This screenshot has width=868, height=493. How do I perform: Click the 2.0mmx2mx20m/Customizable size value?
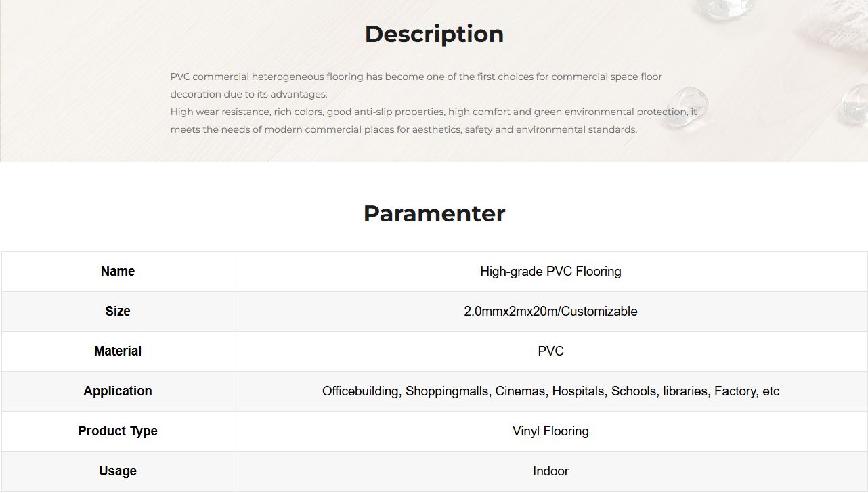click(x=550, y=312)
